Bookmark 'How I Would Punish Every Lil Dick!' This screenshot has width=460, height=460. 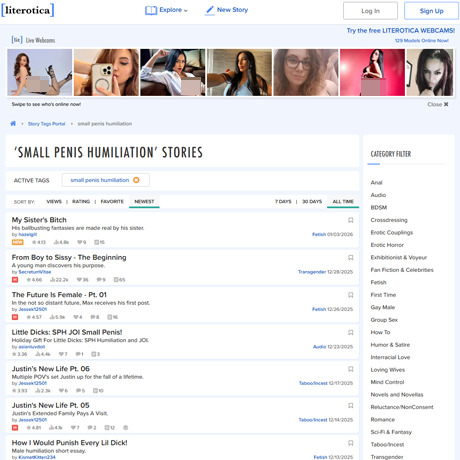coord(351,443)
